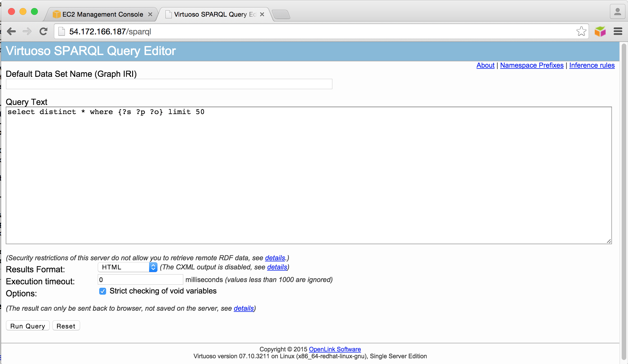628x364 pixels.
Task: Click the user profile icon
Action: click(x=617, y=12)
